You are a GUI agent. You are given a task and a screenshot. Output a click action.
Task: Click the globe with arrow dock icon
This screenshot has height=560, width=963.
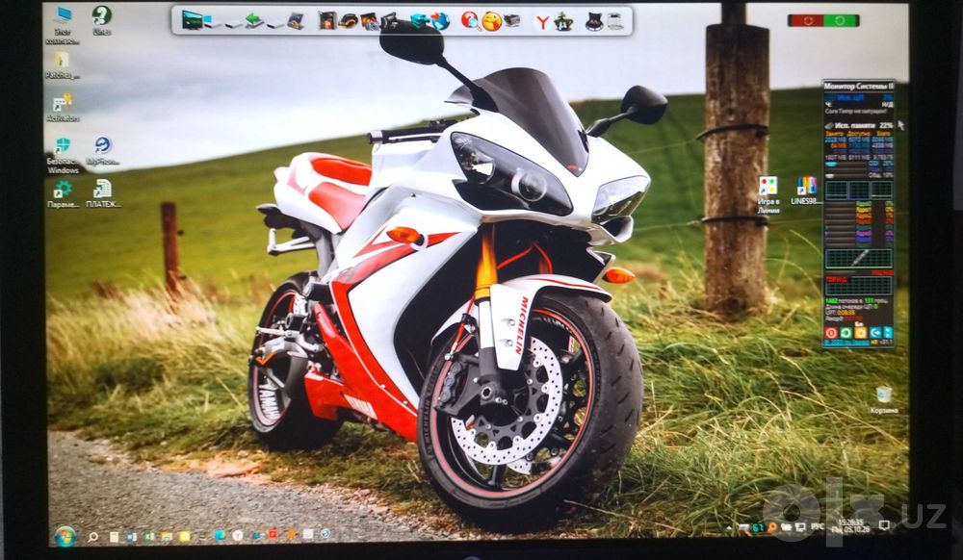pos(440,21)
